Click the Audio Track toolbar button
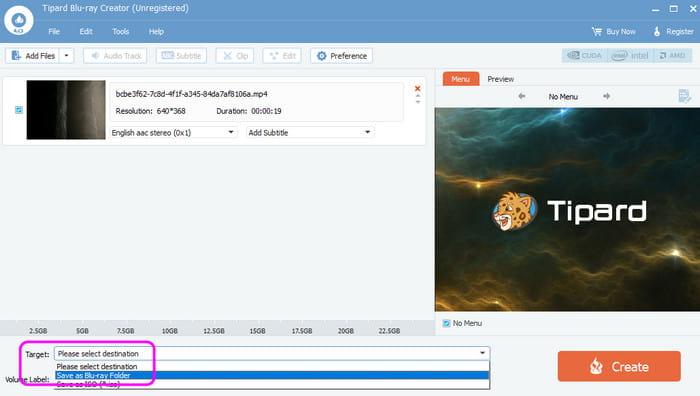This screenshot has height=396, width=700. [115, 56]
